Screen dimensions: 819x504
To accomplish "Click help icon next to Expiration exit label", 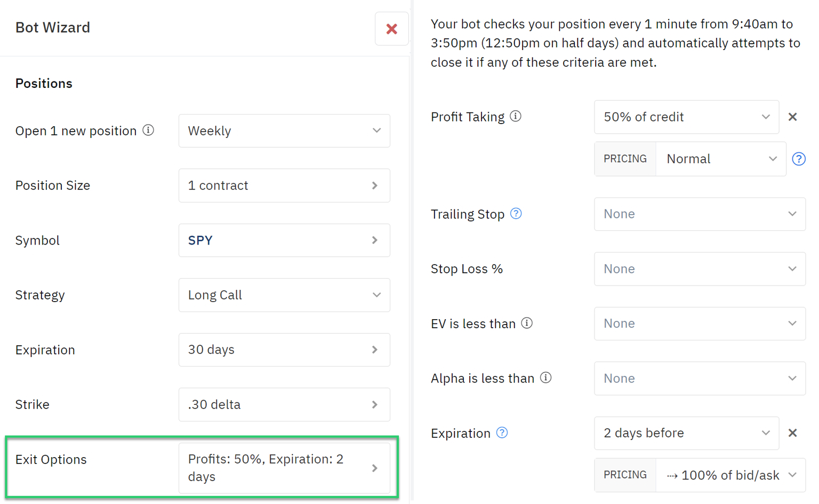I will tap(502, 433).
